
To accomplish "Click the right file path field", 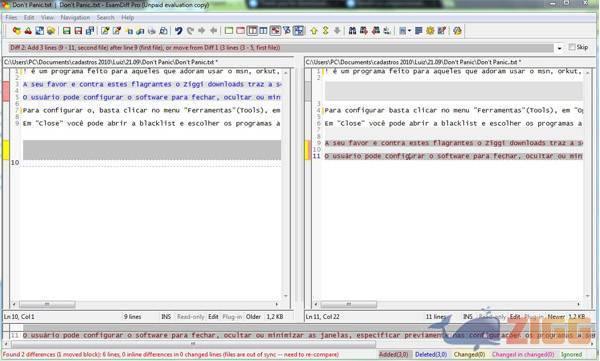I will pos(450,62).
